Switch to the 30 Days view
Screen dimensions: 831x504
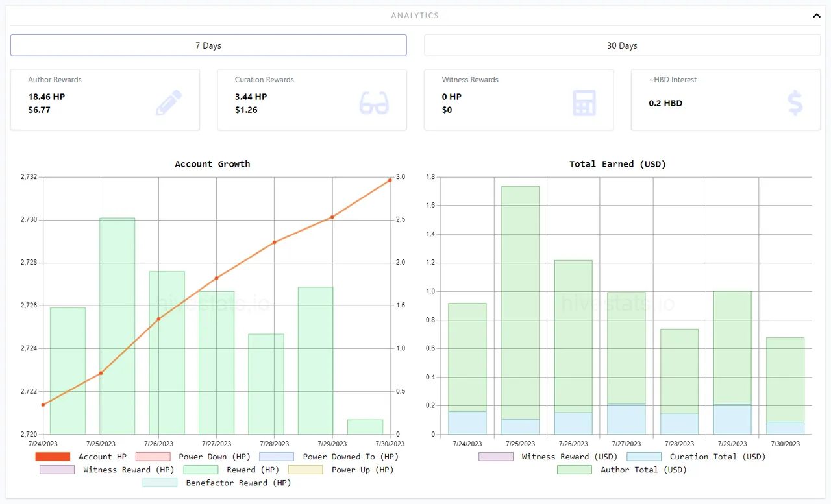621,45
